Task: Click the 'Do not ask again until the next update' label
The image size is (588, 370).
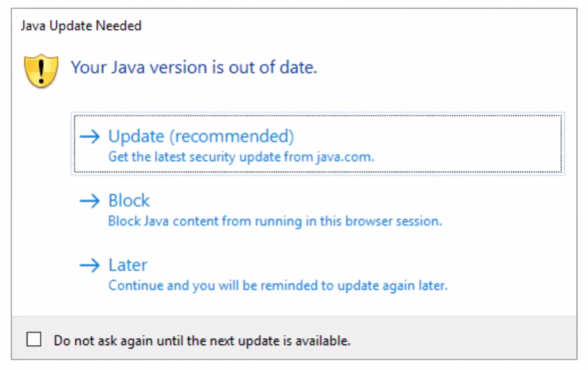Action: pyautogui.click(x=201, y=341)
